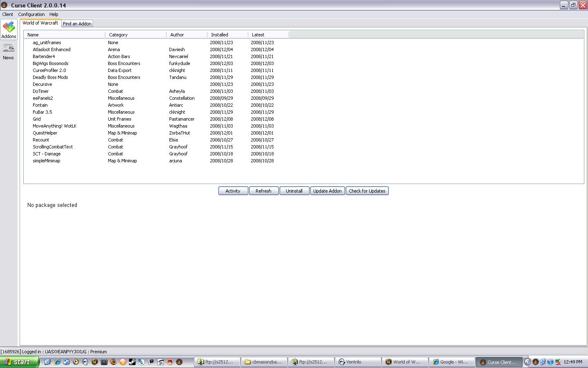The image size is (588, 368).
Task: Open the Addons section in sidebar
Action: pyautogui.click(x=9, y=30)
